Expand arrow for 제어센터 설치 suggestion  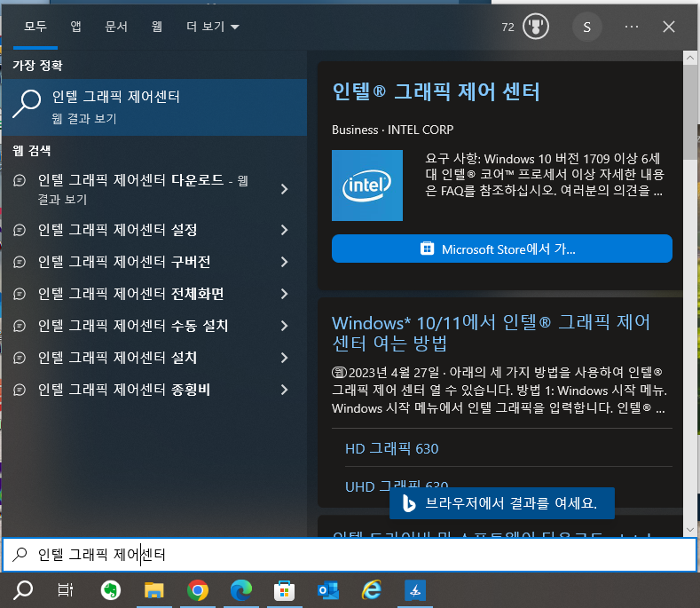[285, 358]
